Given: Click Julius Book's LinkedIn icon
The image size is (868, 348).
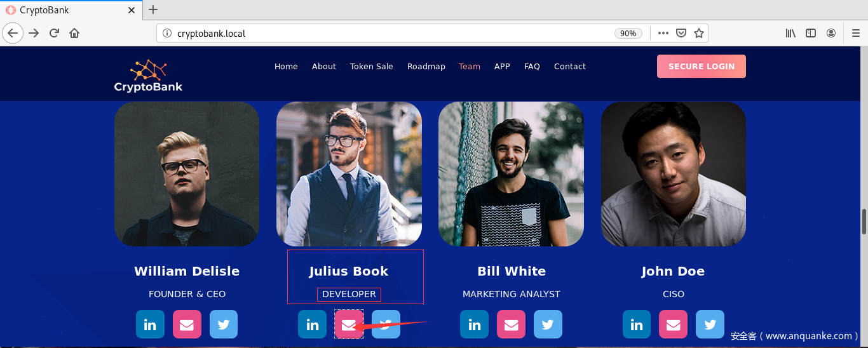Looking at the screenshot, I should tap(312, 325).
